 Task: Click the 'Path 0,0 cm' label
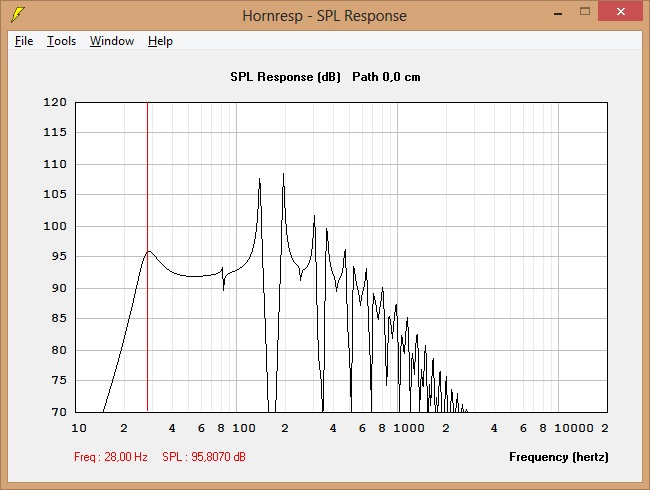pos(386,77)
